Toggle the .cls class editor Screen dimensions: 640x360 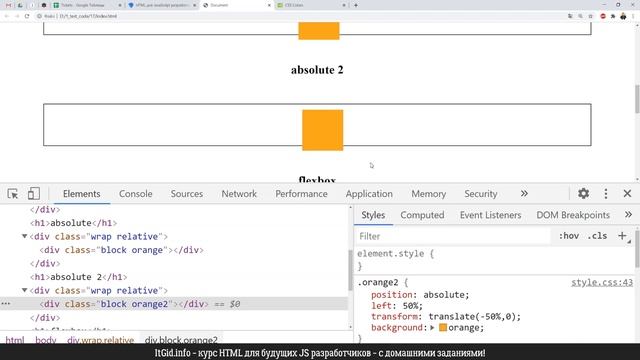(597, 236)
